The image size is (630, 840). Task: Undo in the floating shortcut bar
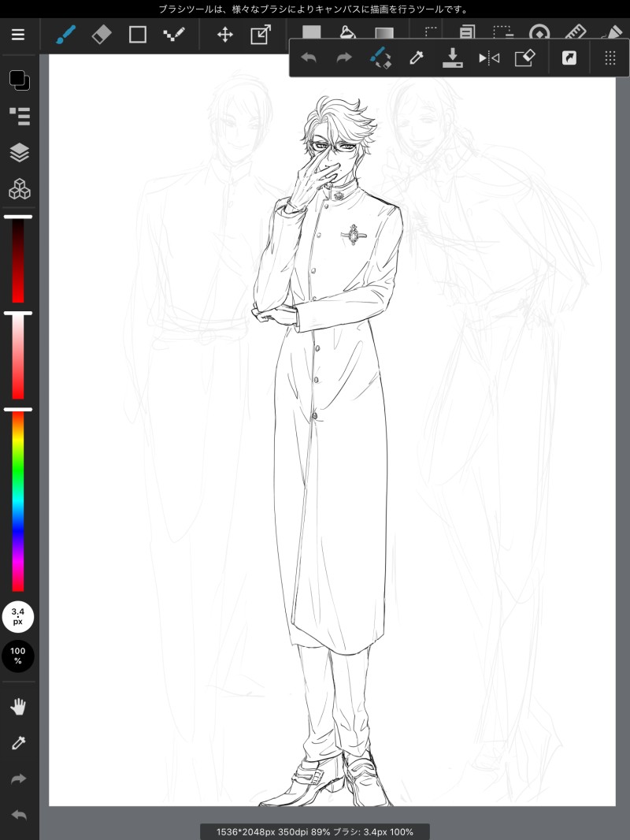309,58
